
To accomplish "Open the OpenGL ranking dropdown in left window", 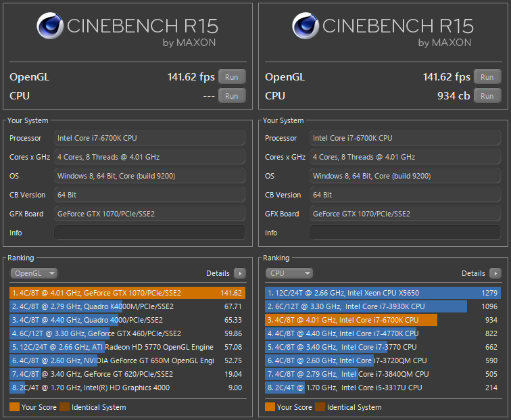I will [x=34, y=273].
